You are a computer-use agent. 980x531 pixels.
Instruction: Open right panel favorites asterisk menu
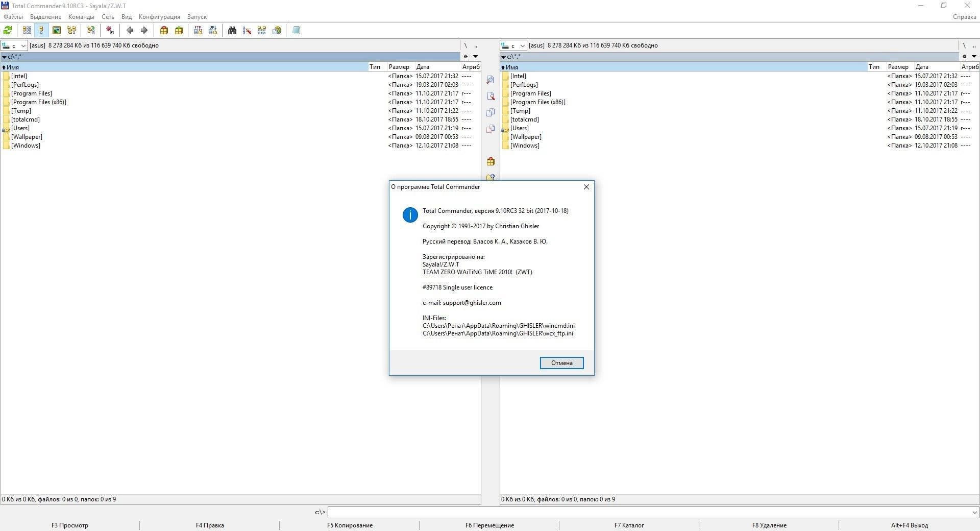[x=964, y=57]
